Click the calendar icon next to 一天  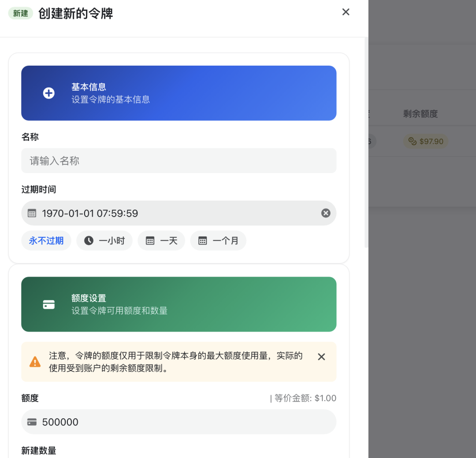point(150,240)
